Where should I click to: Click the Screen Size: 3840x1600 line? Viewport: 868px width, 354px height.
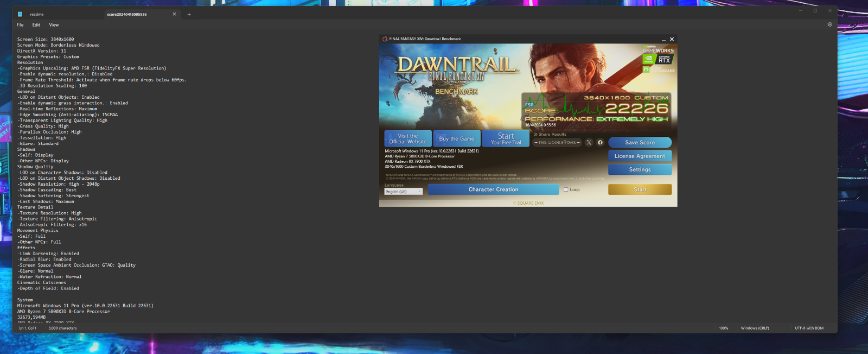(x=46, y=39)
